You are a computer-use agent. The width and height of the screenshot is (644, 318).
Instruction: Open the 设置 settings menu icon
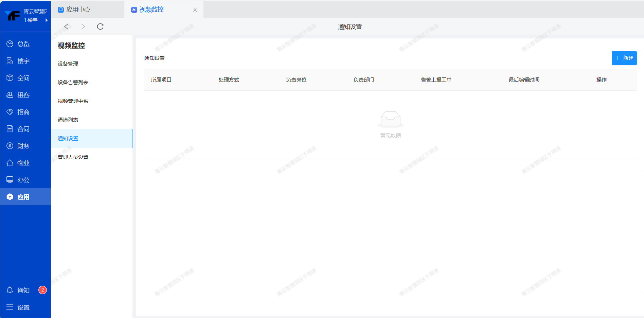tap(10, 307)
